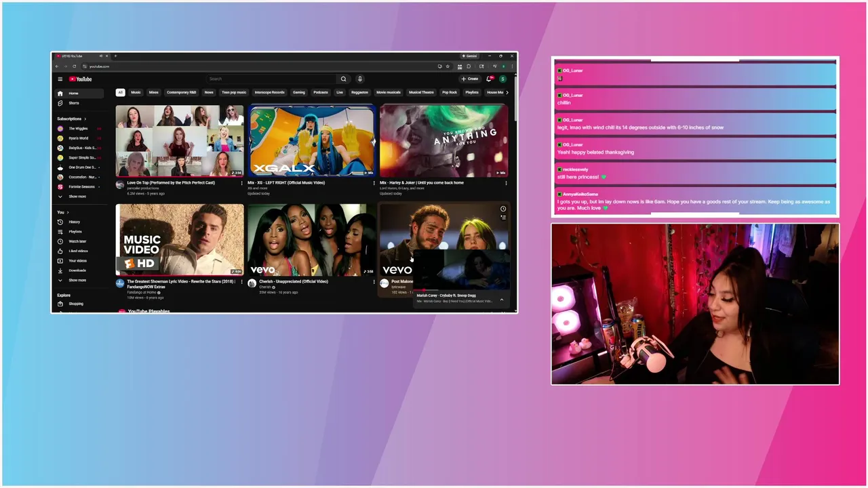The image size is (868, 488).
Task: Open the Pitch Perfect cast thumbnail
Action: pos(179,141)
